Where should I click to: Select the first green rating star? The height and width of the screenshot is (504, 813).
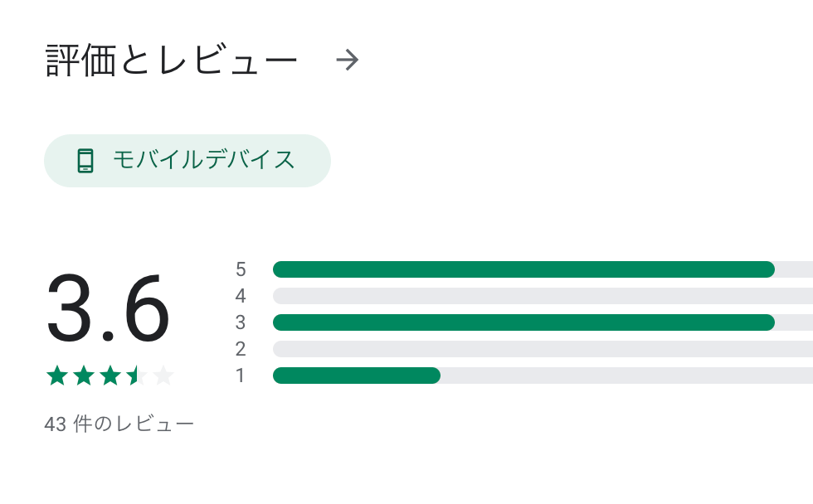(57, 376)
